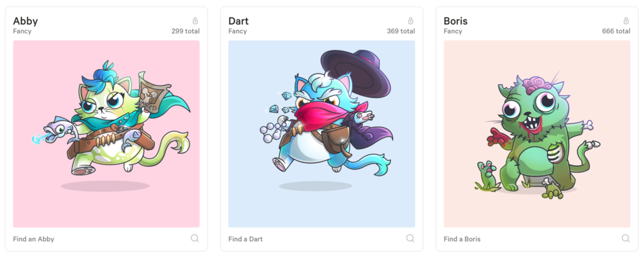Select the Dart card title
This screenshot has width=644, height=257.
coord(238,21)
